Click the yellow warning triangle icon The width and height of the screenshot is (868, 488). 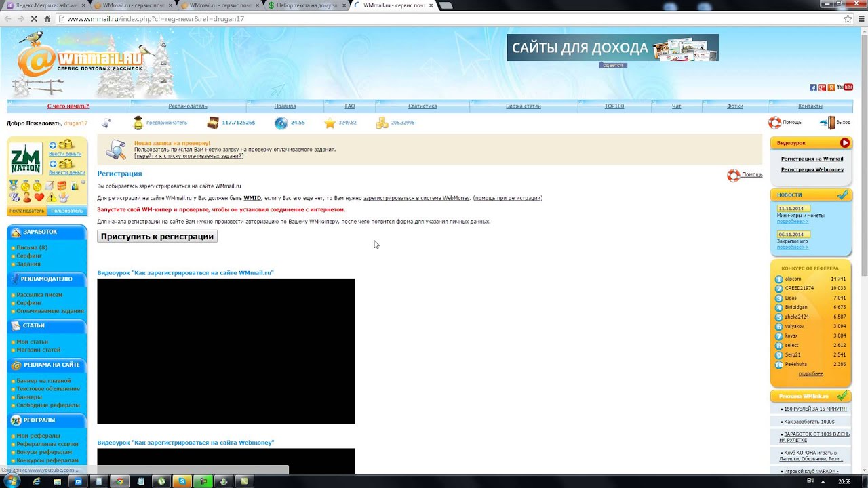pyautogui.click(x=52, y=197)
